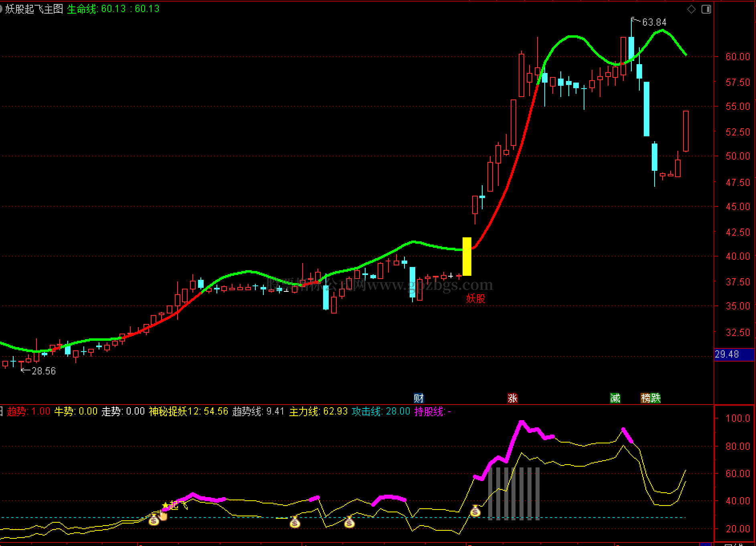Click the 28.56 low price label
Image resolution: width=756 pixels, height=546 pixels.
point(44,371)
